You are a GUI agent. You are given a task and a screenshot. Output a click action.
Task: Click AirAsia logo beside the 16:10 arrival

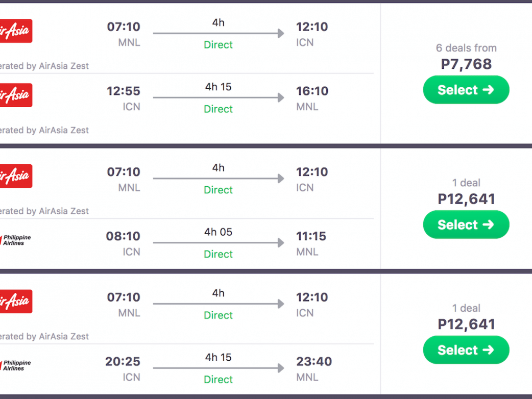[x=15, y=95]
